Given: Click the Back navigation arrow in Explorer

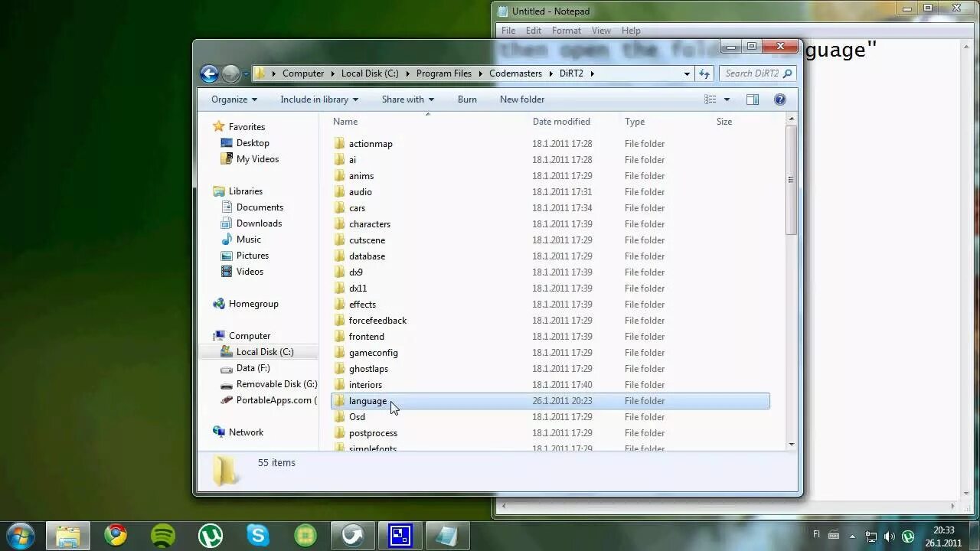Looking at the screenshot, I should 209,73.
